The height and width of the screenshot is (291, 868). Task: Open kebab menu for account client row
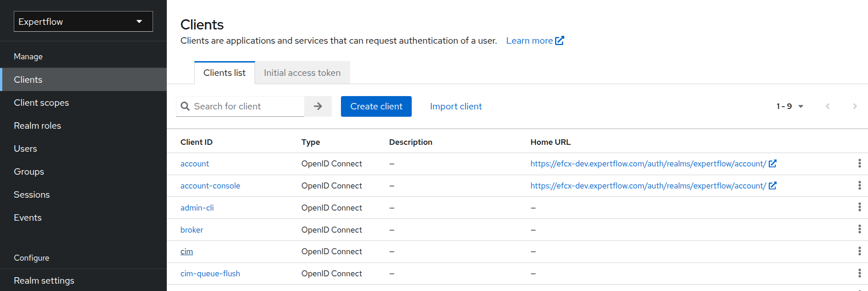859,164
